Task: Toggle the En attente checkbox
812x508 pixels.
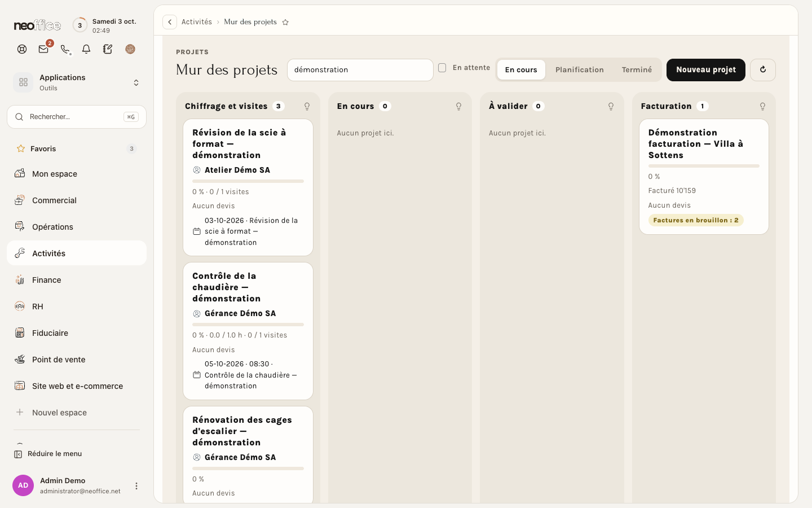Action: (442, 68)
